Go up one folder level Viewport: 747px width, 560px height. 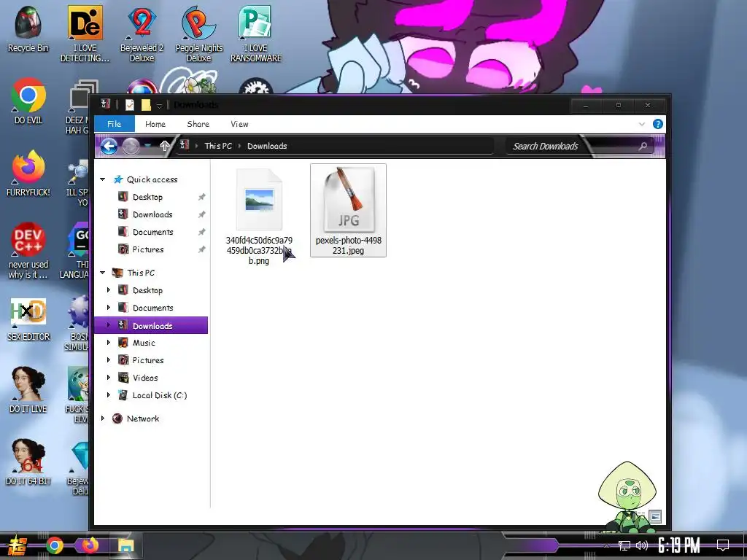(x=164, y=146)
